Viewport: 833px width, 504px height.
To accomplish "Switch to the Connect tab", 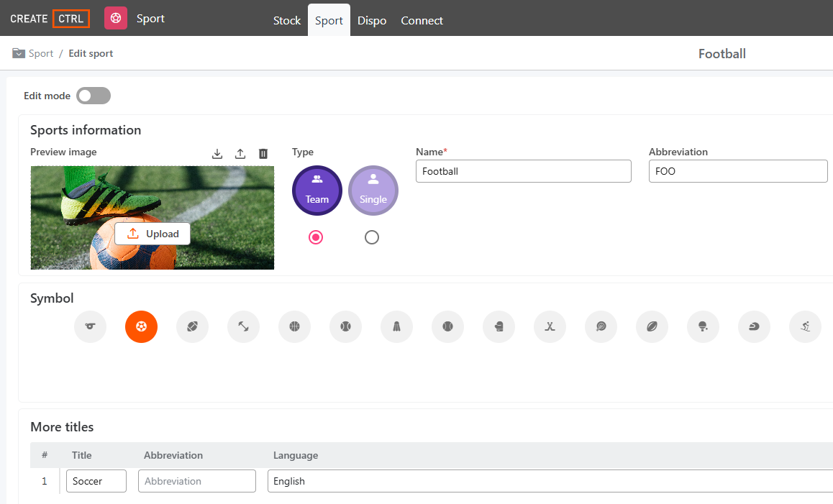I will [422, 21].
